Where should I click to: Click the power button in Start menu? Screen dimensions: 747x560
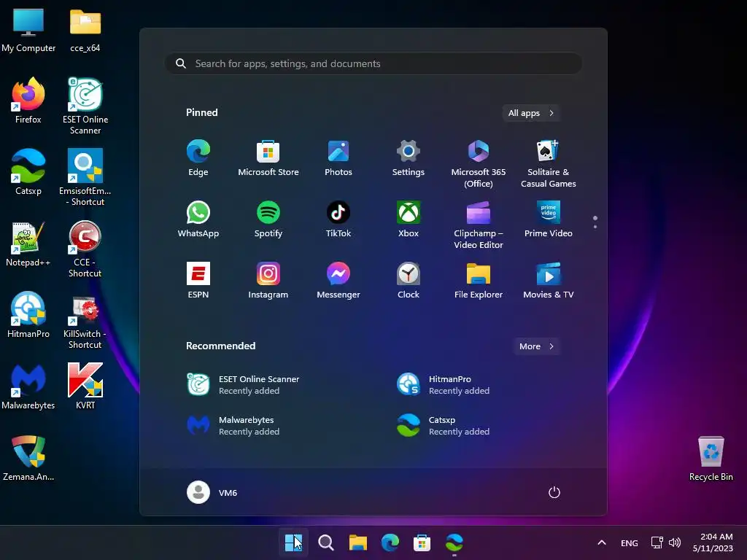point(554,492)
